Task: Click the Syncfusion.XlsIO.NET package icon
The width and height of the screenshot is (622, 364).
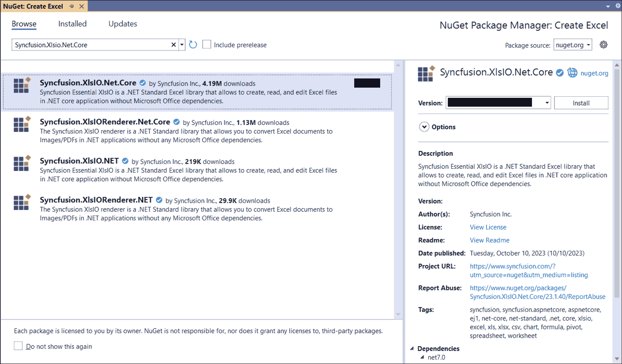Action: 22,163
